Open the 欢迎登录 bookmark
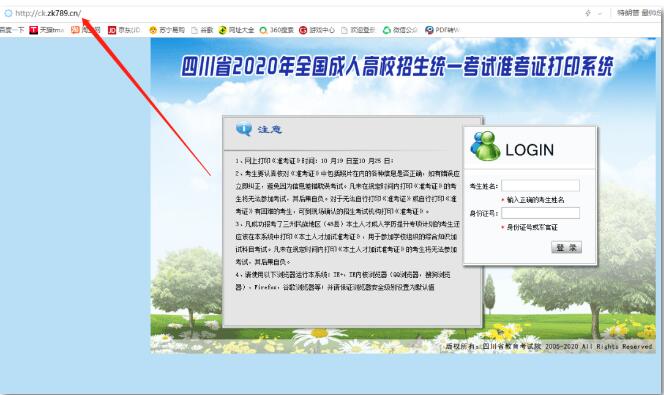Image resolution: width=664 pixels, height=395 pixels. point(358,30)
